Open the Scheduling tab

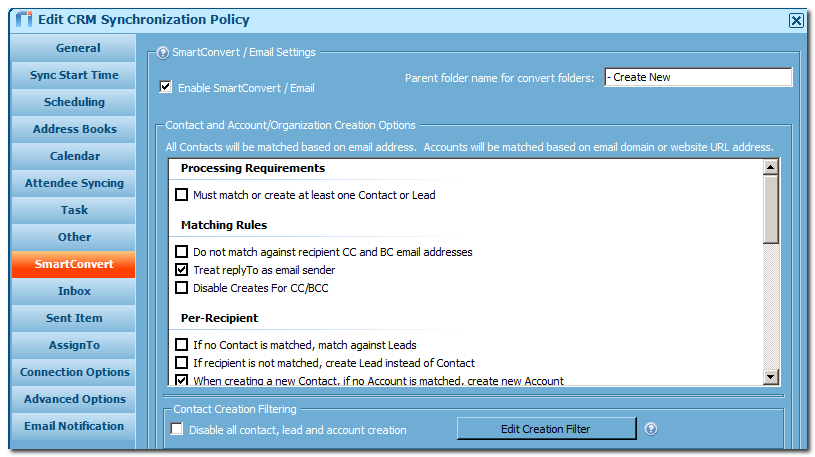(74, 102)
